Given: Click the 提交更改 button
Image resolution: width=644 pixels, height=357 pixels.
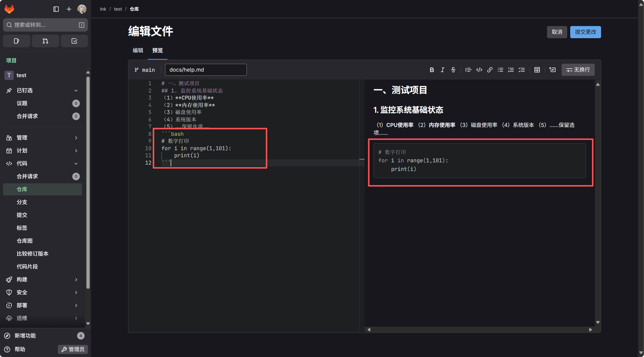Looking at the screenshot, I should pyautogui.click(x=585, y=32).
